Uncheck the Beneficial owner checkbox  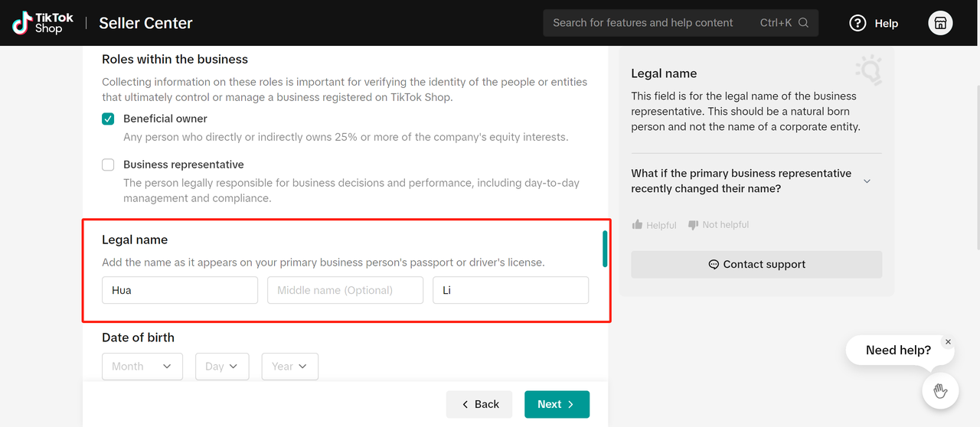(x=108, y=119)
